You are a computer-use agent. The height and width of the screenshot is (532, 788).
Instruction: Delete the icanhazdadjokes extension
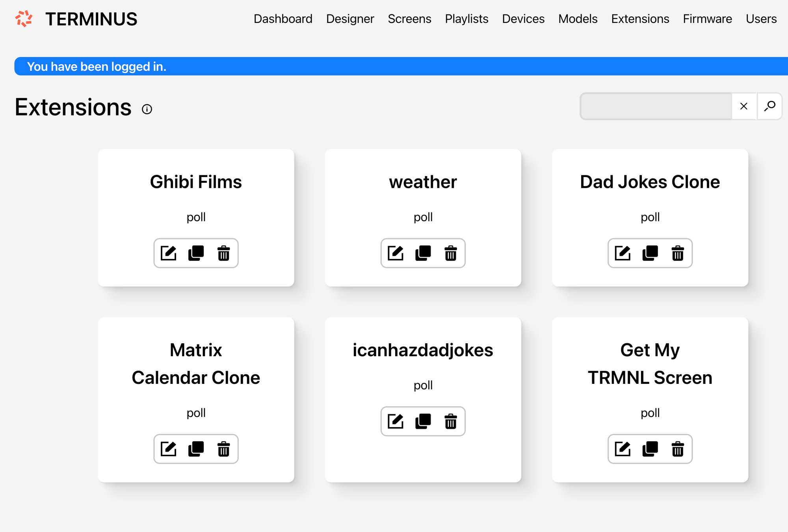click(x=451, y=421)
